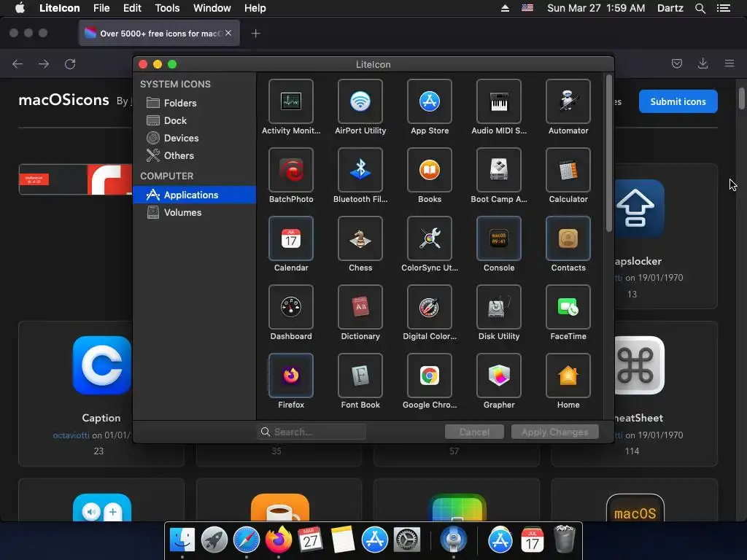Viewport: 747px width, 560px height.
Task: Select the Boot Camp Assistant icon
Action: tap(499, 170)
